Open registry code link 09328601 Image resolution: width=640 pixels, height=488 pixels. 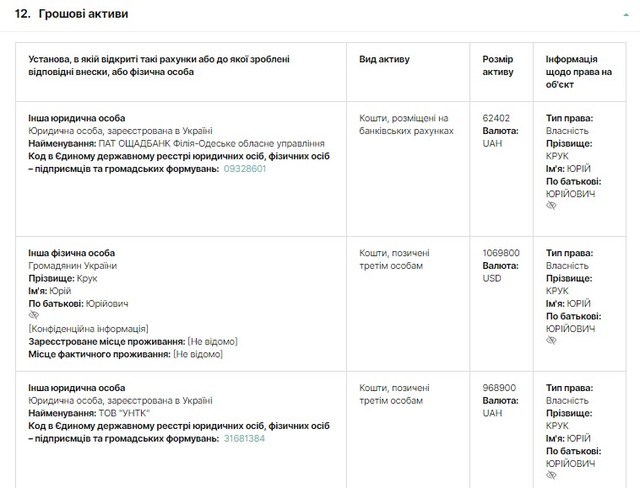point(244,168)
